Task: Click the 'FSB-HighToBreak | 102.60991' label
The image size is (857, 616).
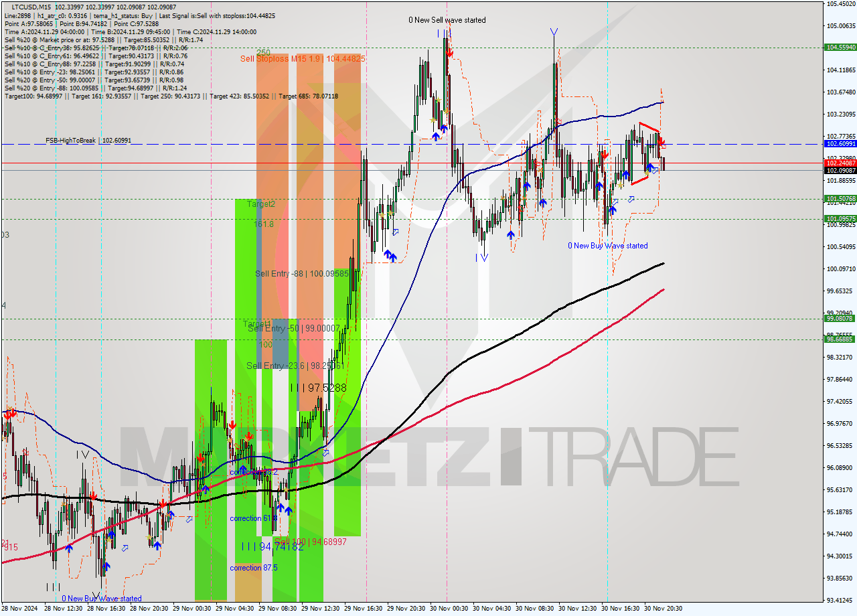Action: [x=88, y=141]
